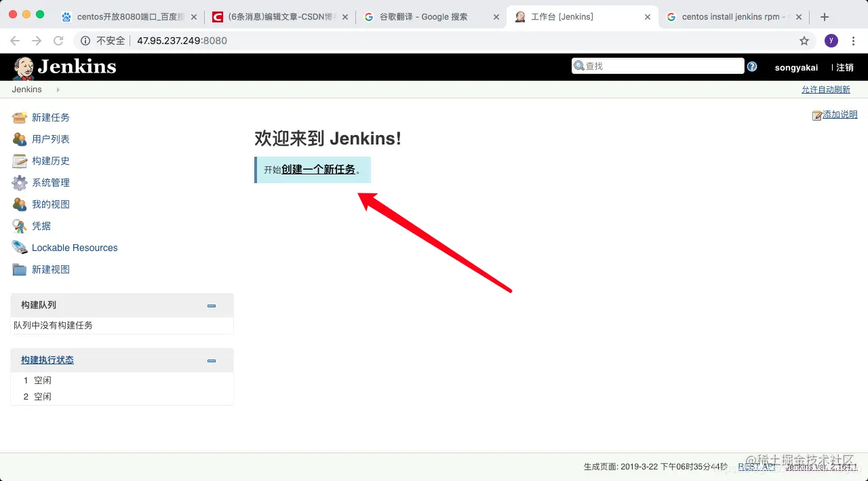Switch to the centos install jenkins rpm tab
This screenshot has height=481, width=868.
click(734, 17)
